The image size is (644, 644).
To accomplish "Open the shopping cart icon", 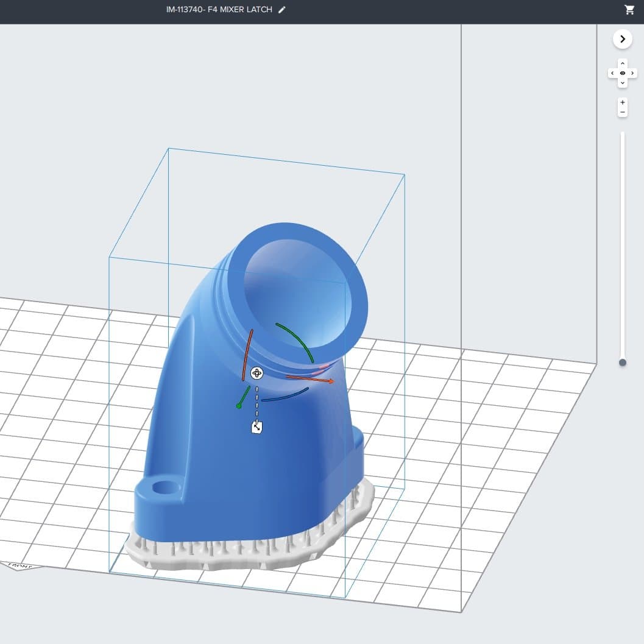I will point(629,10).
